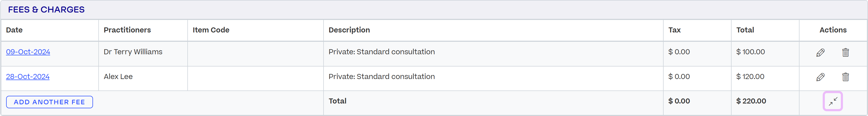Click the $ 120.00 total cell

[x=750, y=77]
